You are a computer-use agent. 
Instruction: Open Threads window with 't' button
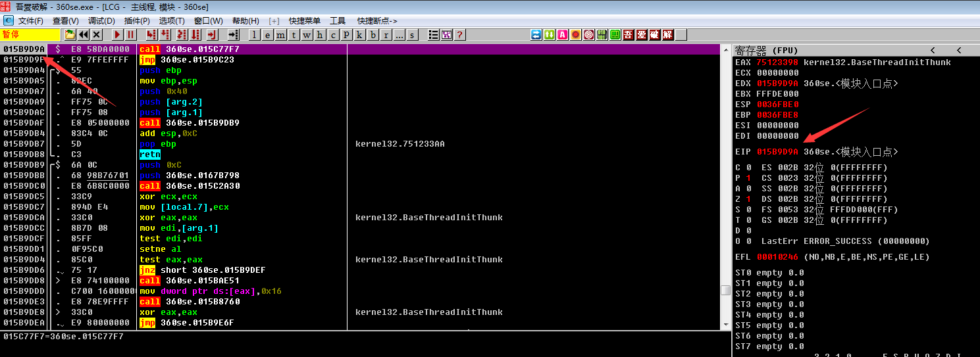pyautogui.click(x=294, y=35)
